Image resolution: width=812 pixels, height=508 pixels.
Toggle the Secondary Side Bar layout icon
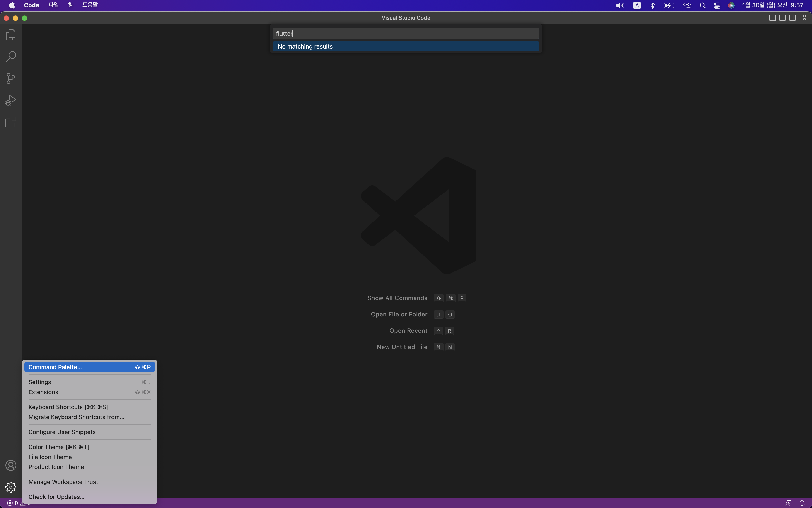(x=792, y=18)
